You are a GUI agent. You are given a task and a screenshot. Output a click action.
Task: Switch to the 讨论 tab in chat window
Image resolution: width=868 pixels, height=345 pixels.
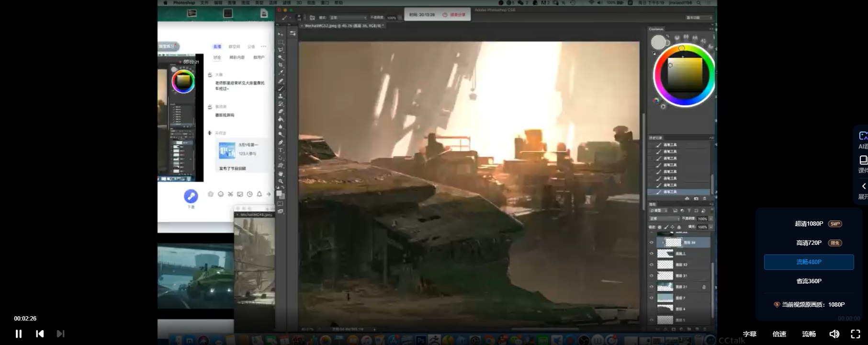coord(217,57)
